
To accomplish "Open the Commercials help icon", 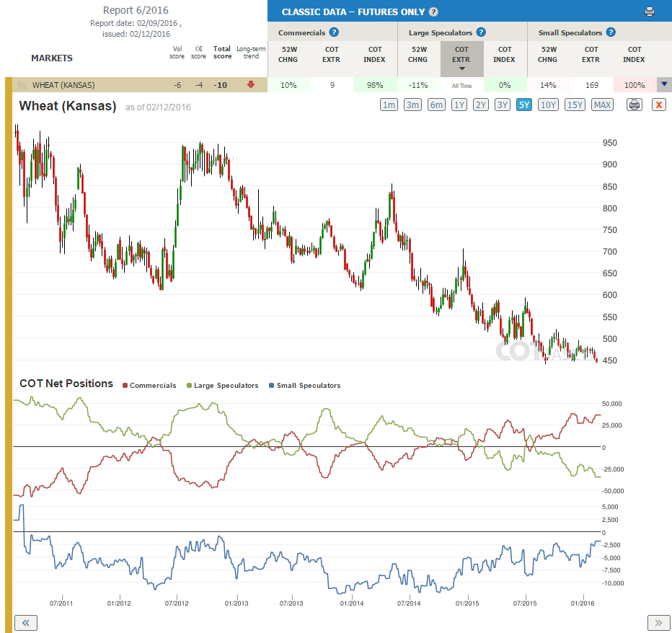I will pos(334,32).
